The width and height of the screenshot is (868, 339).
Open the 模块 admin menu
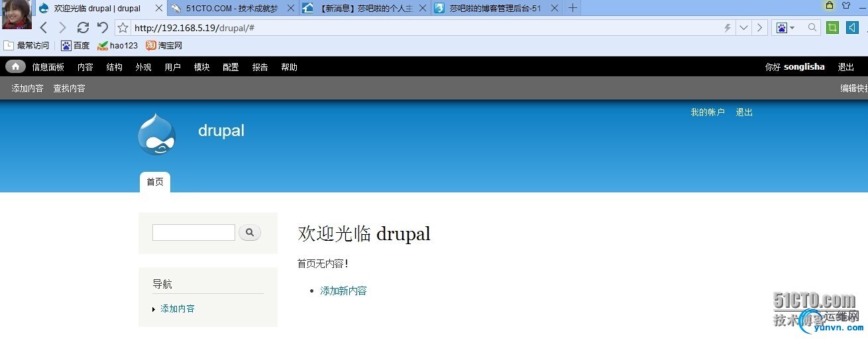click(202, 67)
